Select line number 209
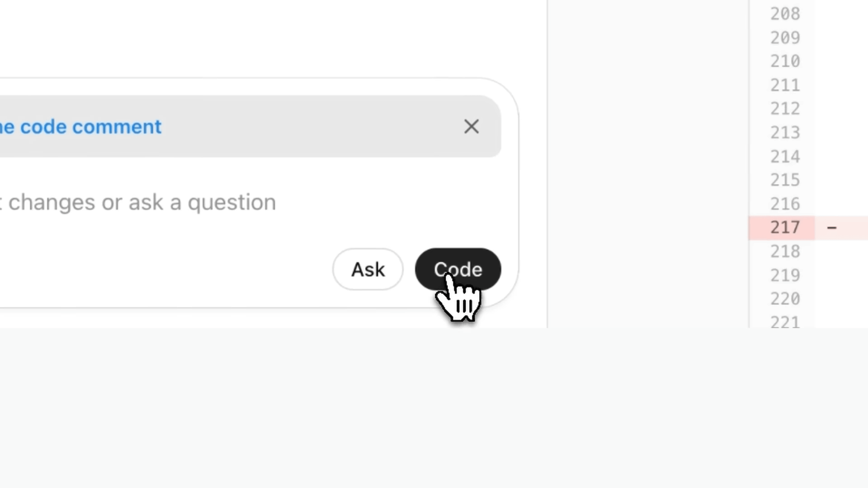868x488 pixels. click(x=785, y=38)
